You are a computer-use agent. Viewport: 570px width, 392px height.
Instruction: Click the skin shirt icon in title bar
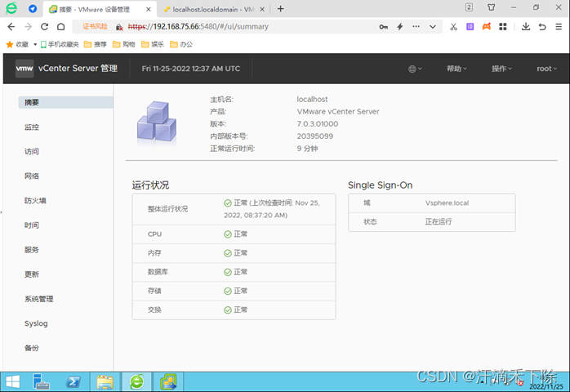tap(492, 7)
